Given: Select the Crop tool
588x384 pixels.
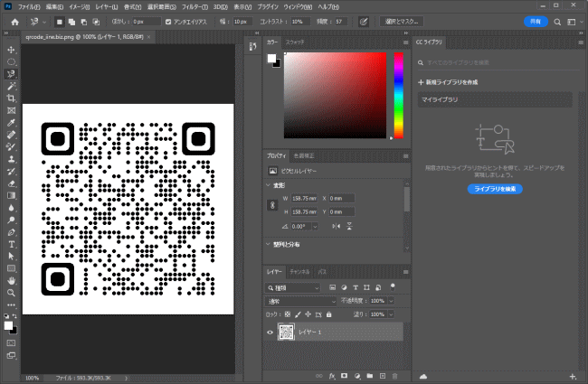Looking at the screenshot, I should 11,98.
